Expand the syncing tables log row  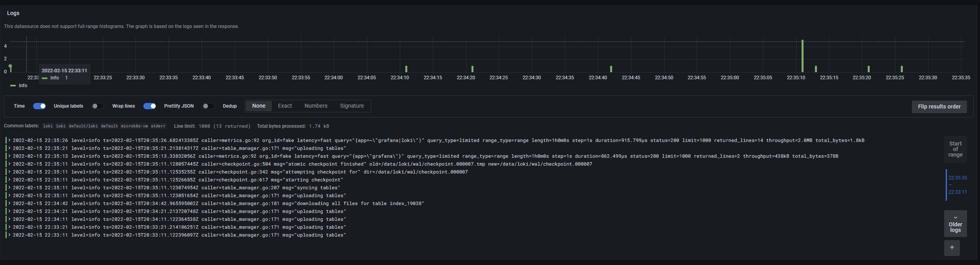click(x=9, y=188)
